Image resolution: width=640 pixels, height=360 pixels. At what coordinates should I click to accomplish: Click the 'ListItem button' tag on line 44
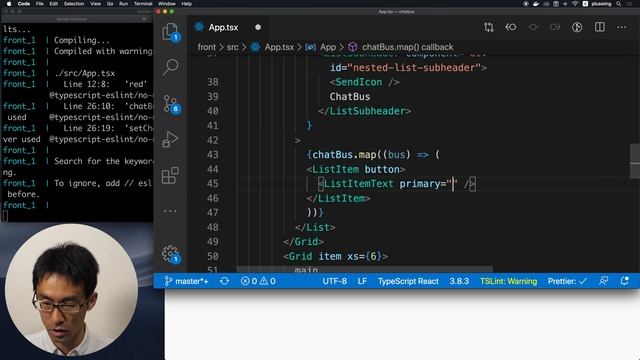tap(356, 169)
